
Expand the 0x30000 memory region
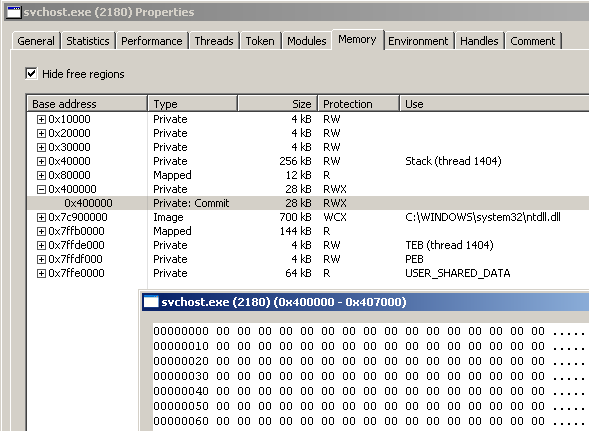41,147
